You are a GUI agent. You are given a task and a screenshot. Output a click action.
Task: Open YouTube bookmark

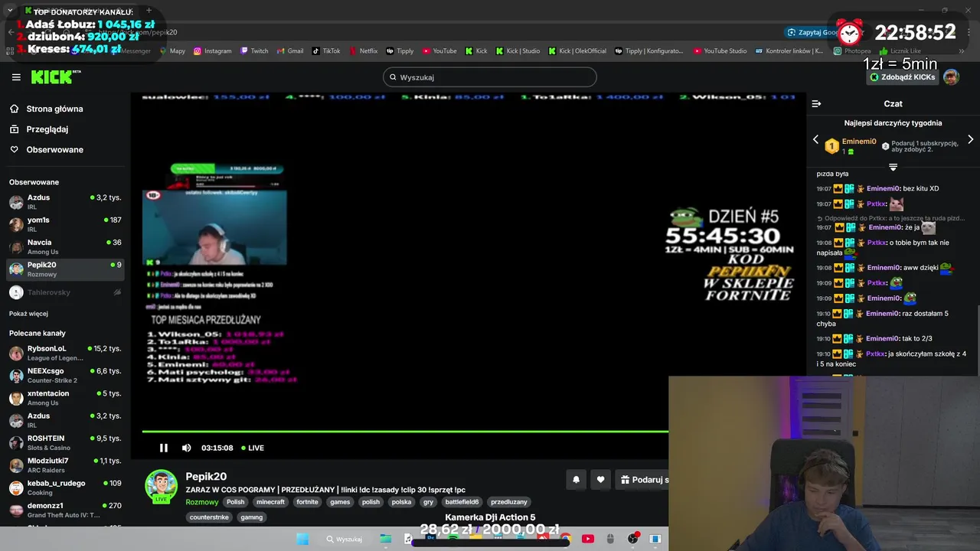point(439,51)
